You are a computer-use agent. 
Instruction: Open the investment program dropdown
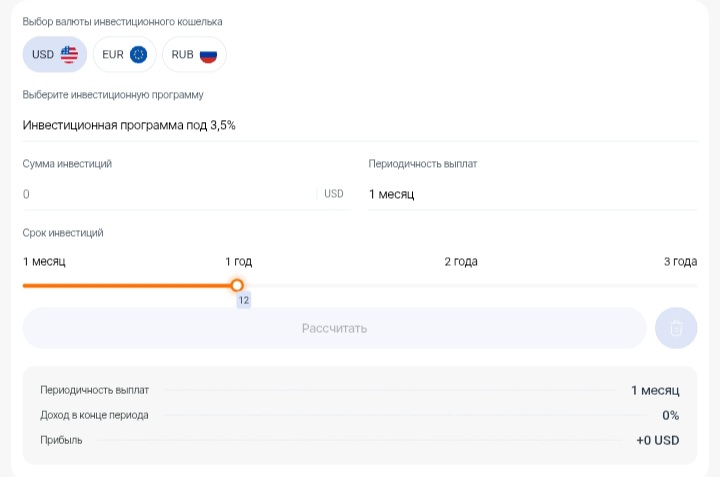(360, 125)
